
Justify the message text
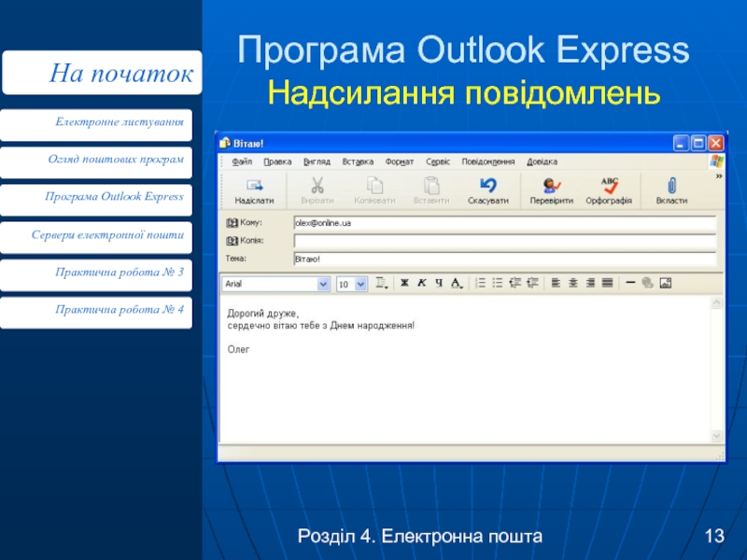(608, 284)
